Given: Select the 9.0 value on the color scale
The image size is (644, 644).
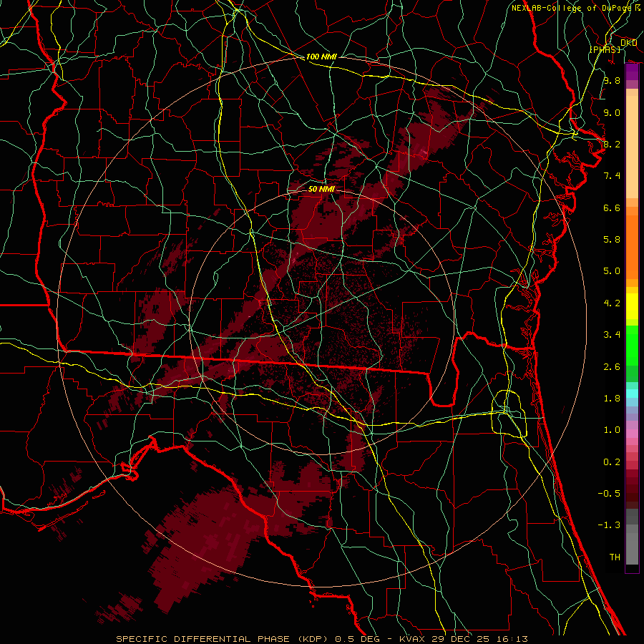Looking at the screenshot, I should pos(612,112).
